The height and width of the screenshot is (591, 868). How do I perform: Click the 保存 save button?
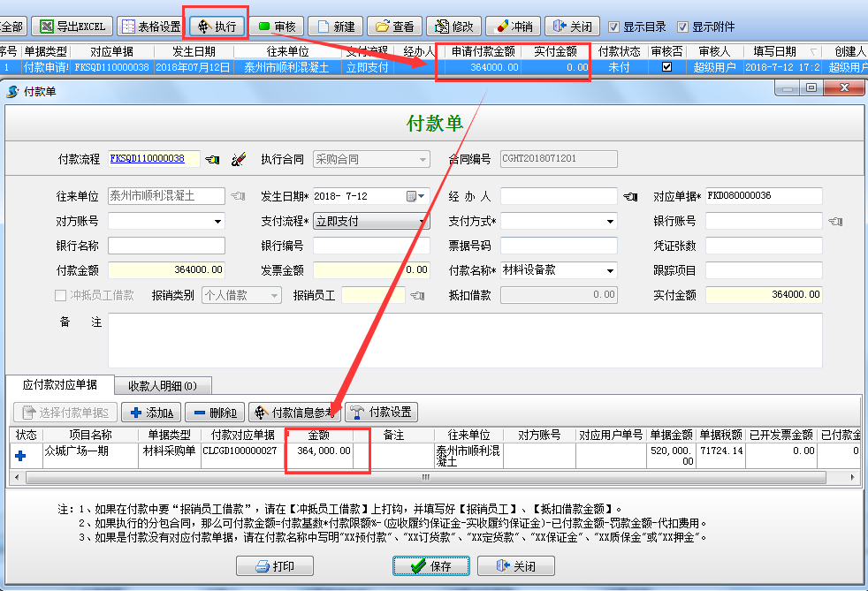[x=430, y=566]
